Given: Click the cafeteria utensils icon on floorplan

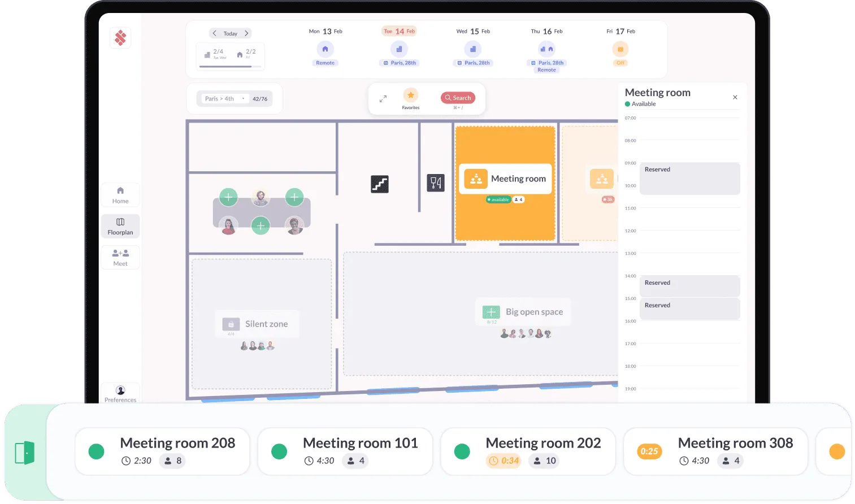Looking at the screenshot, I should coord(436,183).
